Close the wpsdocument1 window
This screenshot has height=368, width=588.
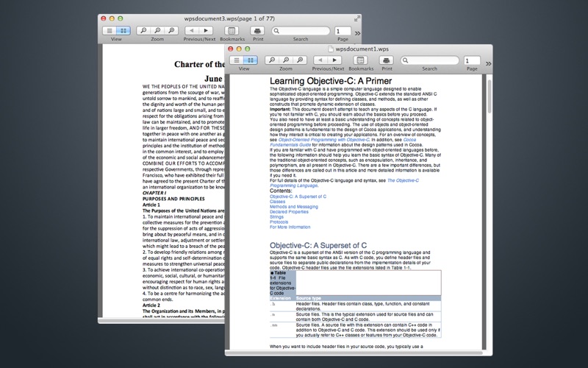click(x=231, y=49)
